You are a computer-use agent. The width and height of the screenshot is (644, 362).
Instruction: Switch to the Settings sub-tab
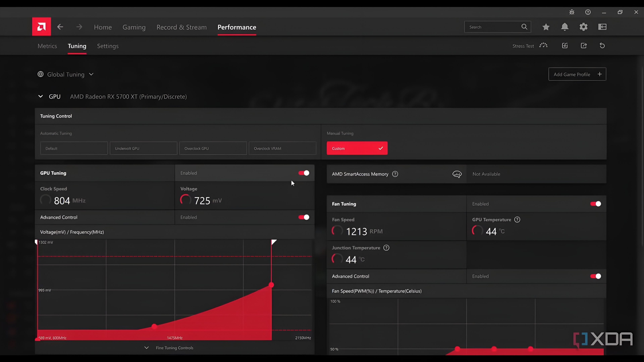point(108,46)
